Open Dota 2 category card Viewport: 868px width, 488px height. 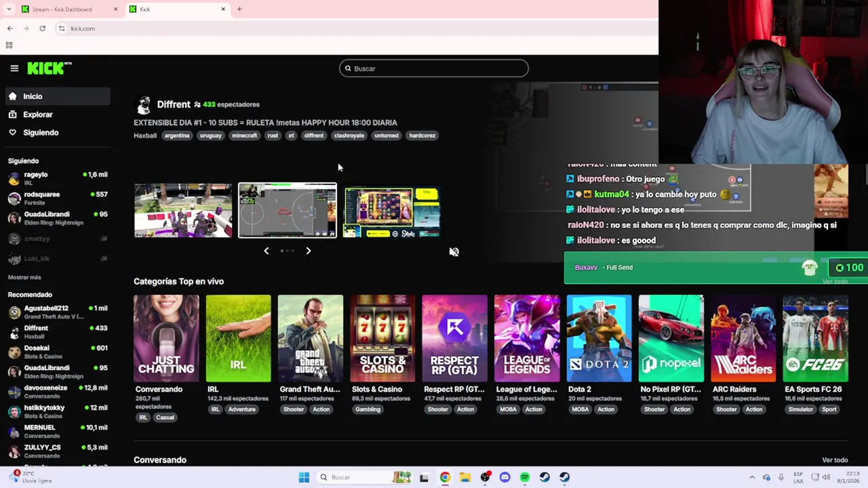[599, 338]
